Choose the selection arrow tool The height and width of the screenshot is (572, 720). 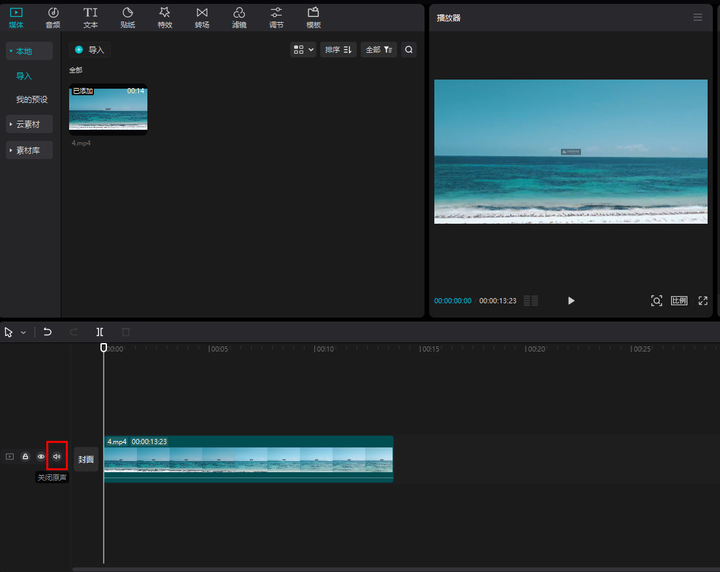[8, 332]
